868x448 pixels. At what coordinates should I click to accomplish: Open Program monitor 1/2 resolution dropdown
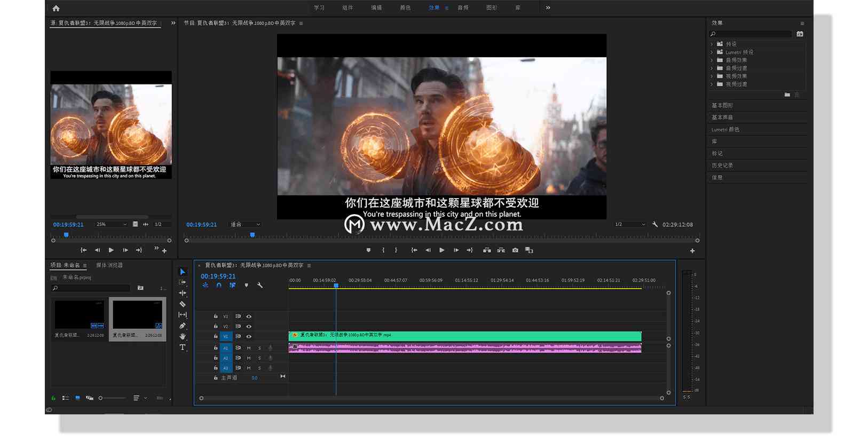coord(630,224)
